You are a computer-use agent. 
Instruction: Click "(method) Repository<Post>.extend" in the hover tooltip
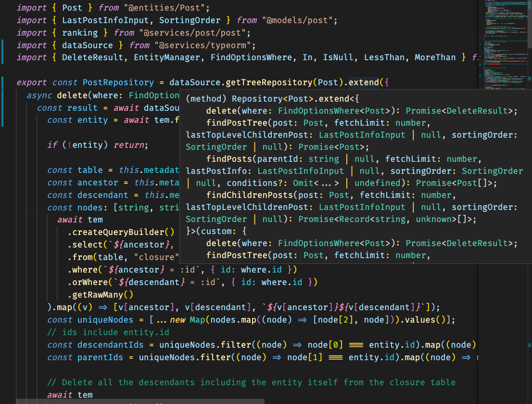tap(267, 99)
